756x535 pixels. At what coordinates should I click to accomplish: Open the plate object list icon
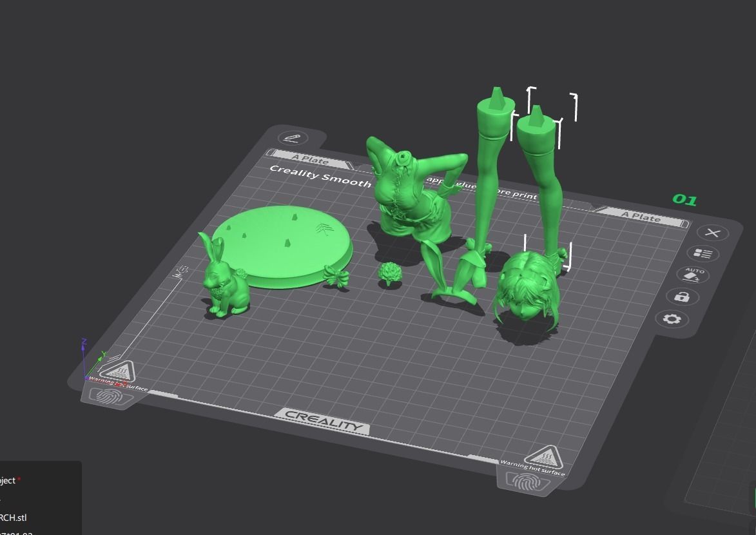(703, 253)
